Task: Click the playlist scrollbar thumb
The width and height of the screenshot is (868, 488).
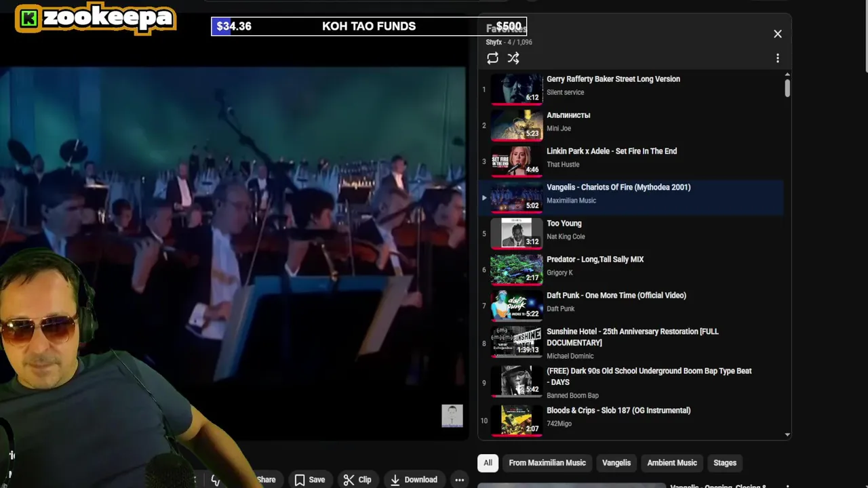Action: (x=787, y=88)
